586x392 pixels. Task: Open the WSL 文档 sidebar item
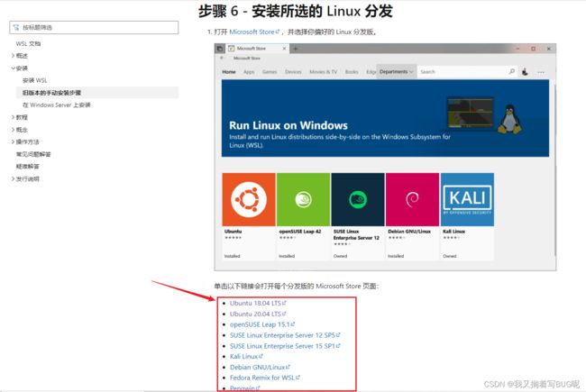click(x=28, y=43)
